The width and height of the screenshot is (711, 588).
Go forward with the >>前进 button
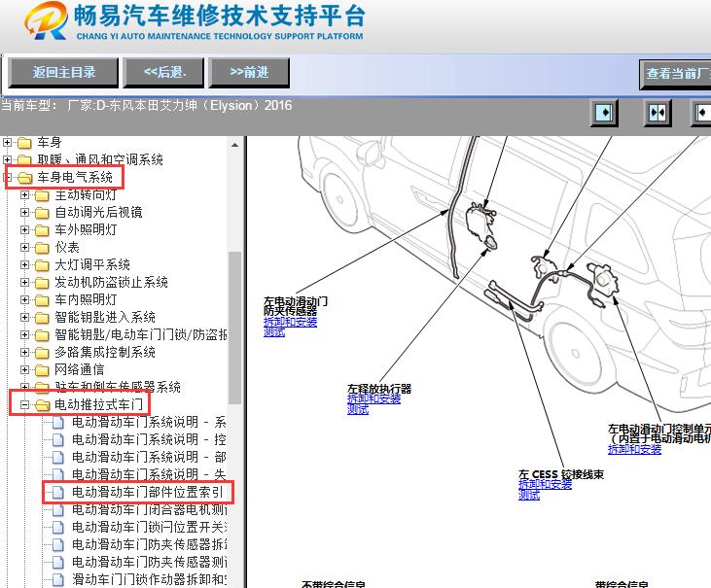[249, 72]
